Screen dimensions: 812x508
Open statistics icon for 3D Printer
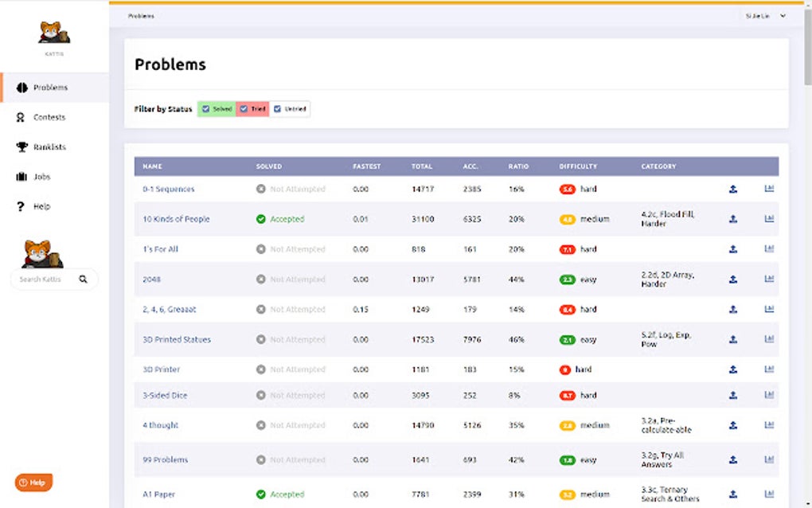769,369
